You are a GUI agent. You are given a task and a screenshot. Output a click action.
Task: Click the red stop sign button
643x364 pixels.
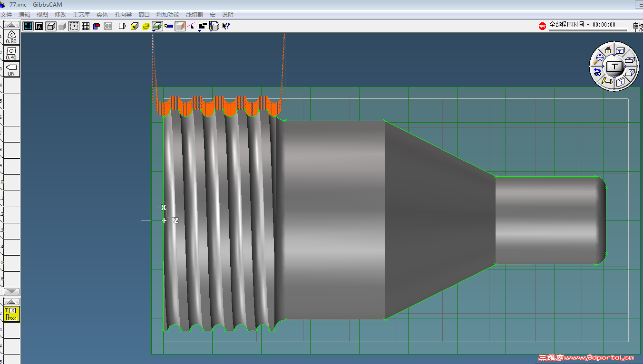[x=542, y=26]
